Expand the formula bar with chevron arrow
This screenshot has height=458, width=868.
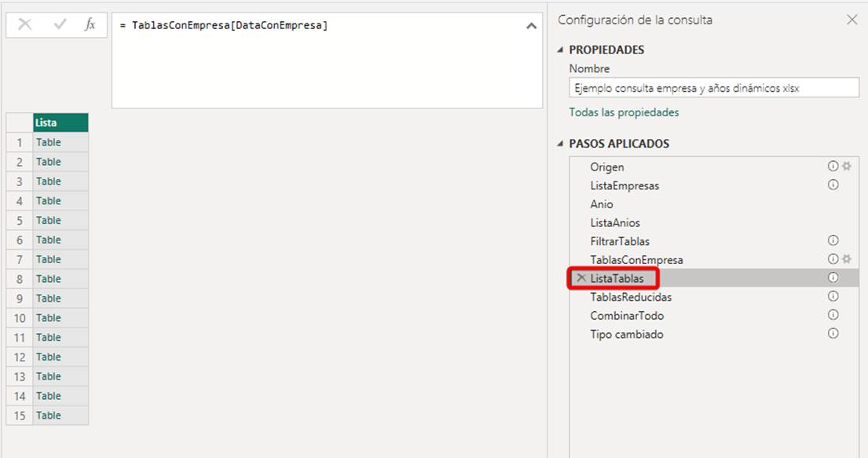[x=532, y=26]
